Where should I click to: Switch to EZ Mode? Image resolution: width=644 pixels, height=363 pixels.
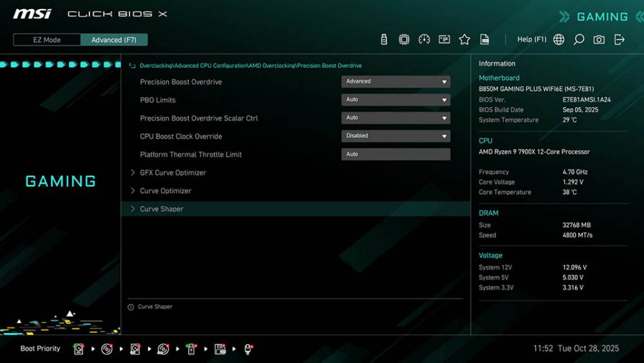(x=45, y=39)
